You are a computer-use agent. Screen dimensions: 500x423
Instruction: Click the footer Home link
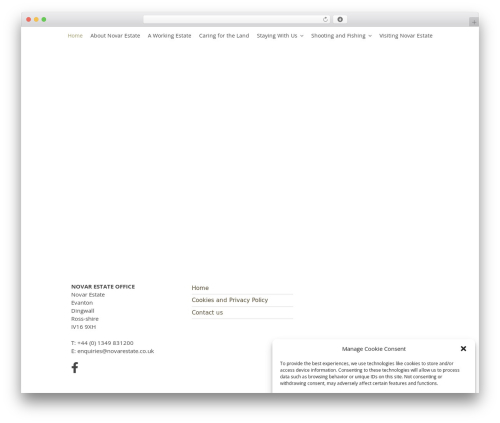click(x=200, y=288)
